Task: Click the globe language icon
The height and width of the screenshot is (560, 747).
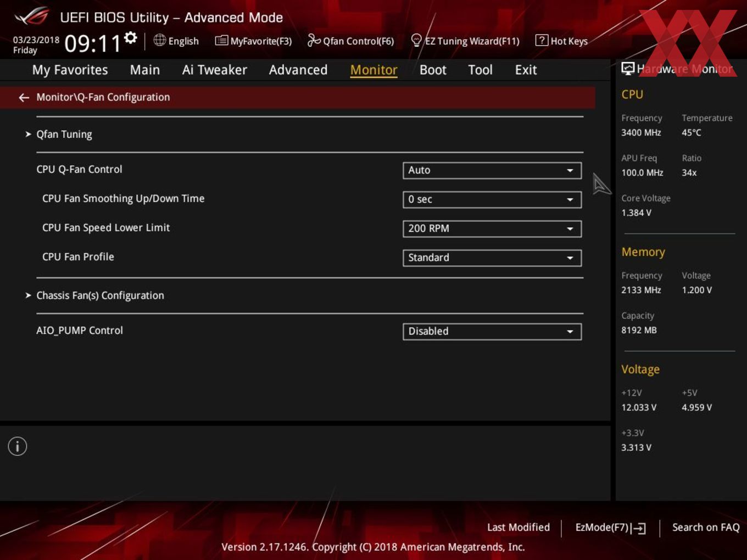Action: coord(159,40)
